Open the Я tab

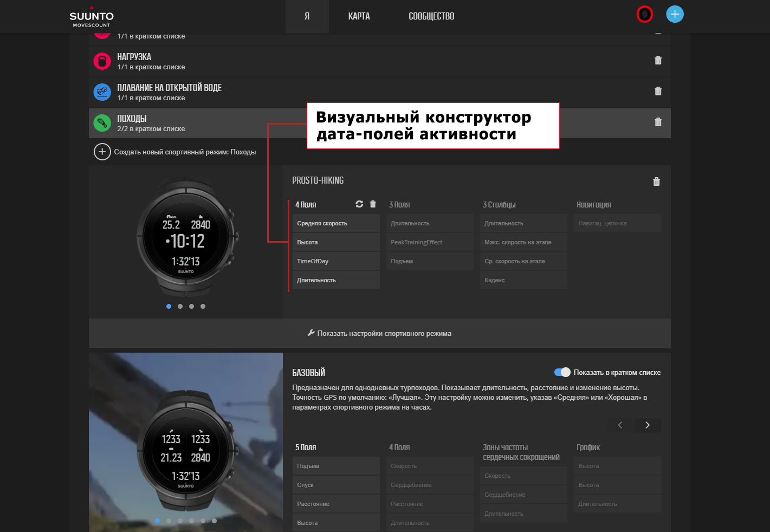307,16
